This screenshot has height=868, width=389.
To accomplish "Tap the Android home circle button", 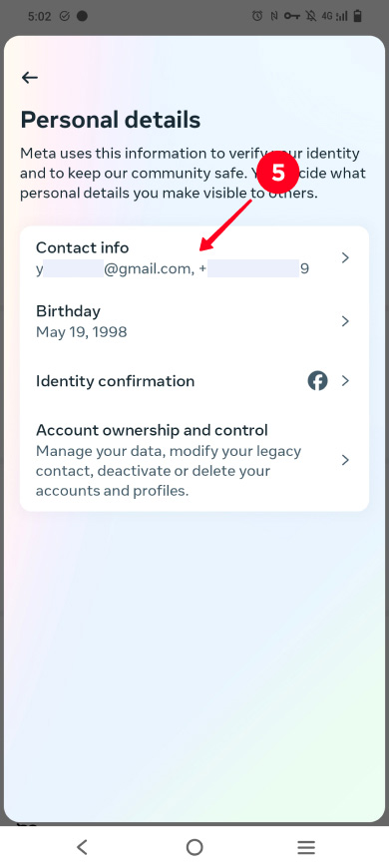I will pyautogui.click(x=194, y=847).
